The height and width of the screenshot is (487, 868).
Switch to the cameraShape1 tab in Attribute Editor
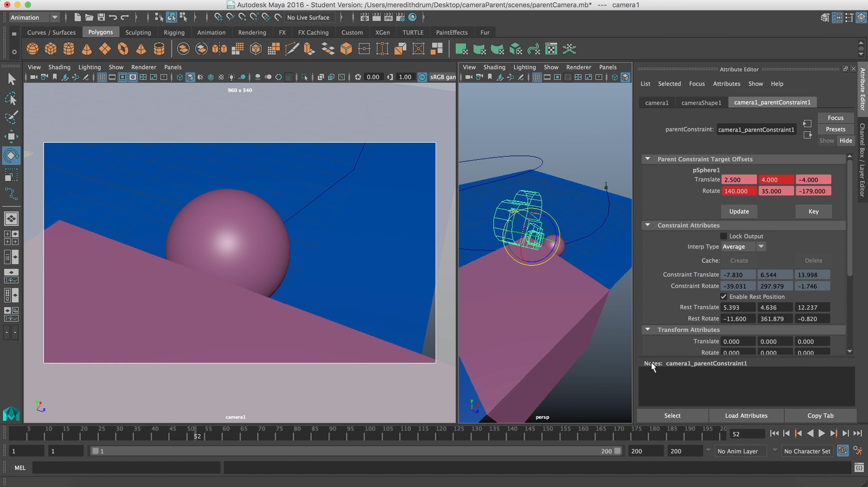701,102
